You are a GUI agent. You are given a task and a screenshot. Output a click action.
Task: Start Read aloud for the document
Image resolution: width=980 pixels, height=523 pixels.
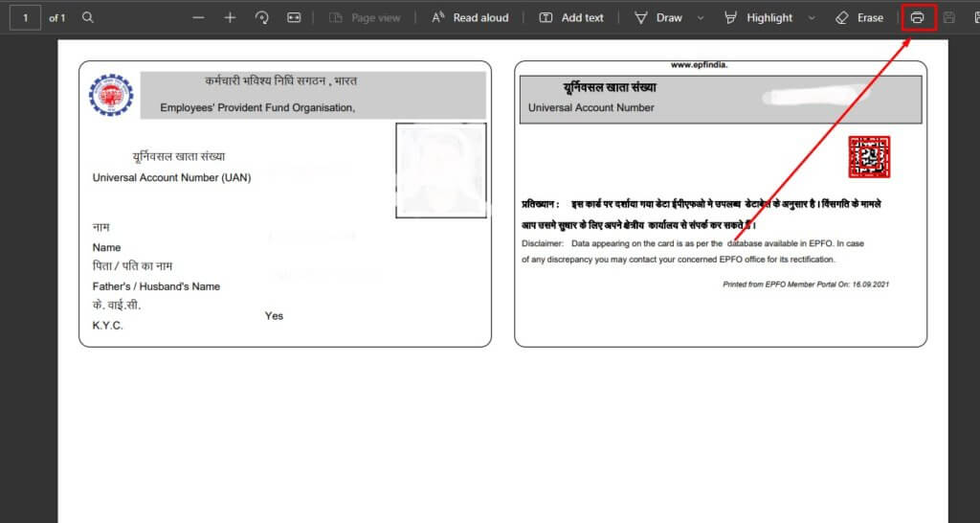pyautogui.click(x=470, y=17)
